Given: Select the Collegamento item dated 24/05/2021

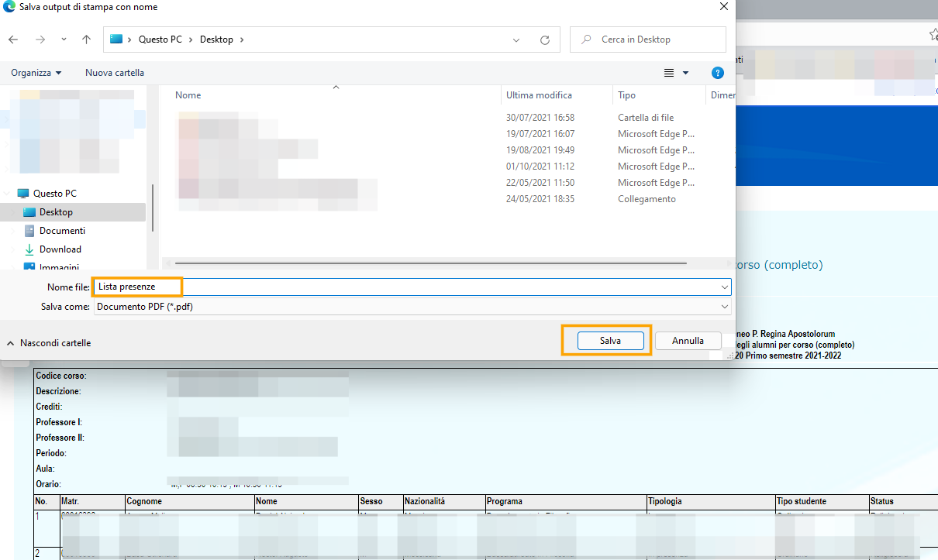Looking at the screenshot, I should click(x=448, y=199).
